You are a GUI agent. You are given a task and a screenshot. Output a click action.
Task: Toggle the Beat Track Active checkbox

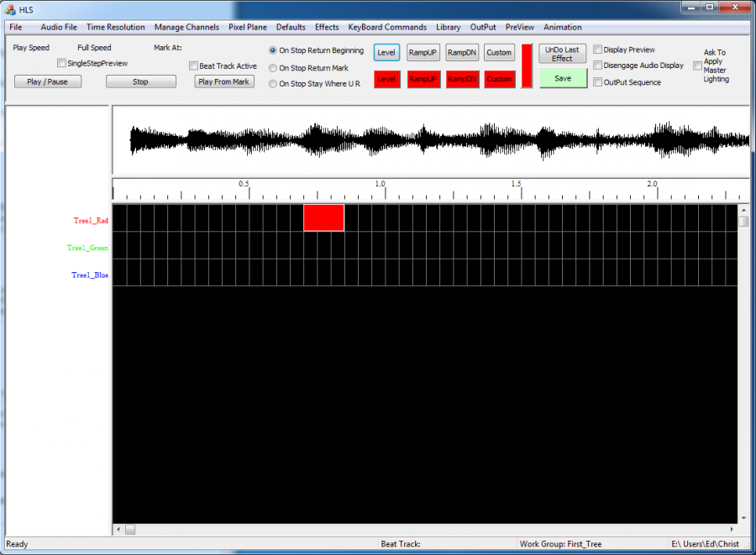(x=194, y=66)
